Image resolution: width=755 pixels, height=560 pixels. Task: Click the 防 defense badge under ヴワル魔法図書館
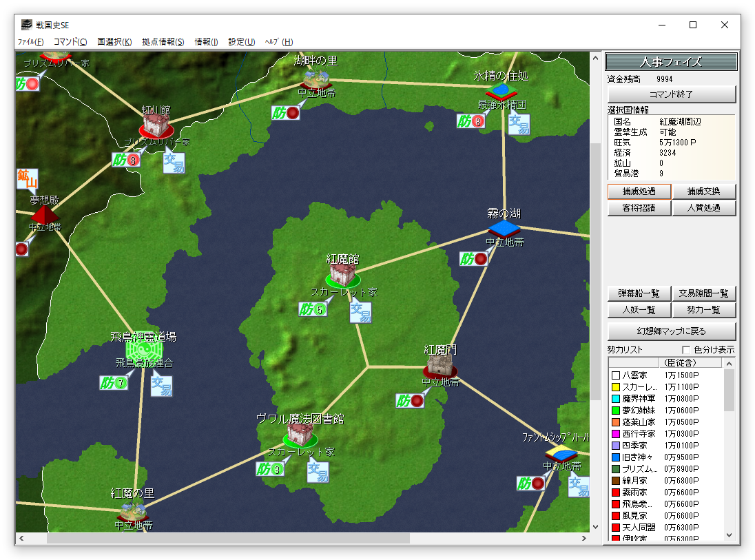pyautogui.click(x=270, y=469)
